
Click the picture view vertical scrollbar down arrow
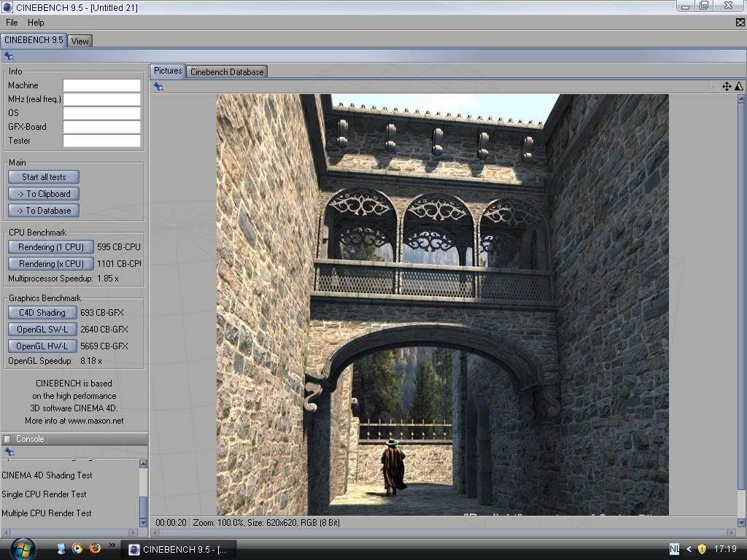point(741,522)
